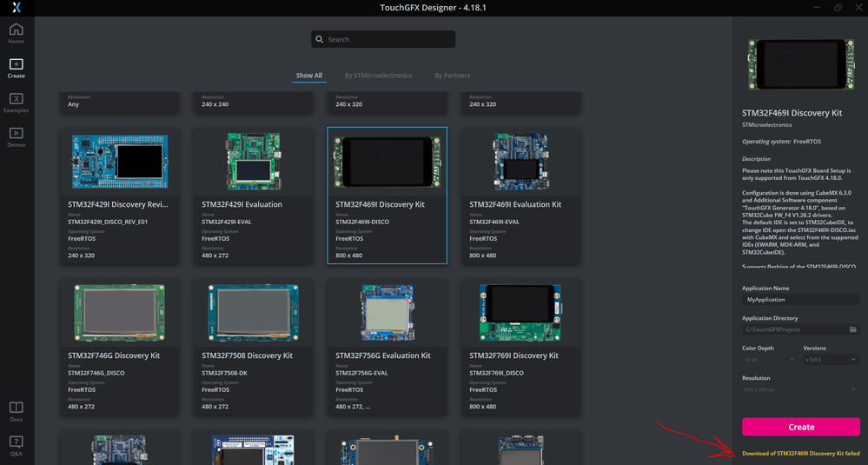Select STM32F469I Discovery Kit card image

click(x=387, y=162)
